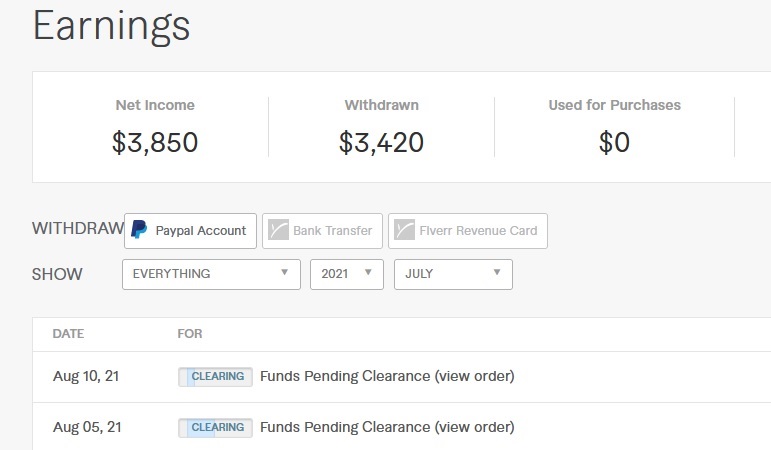Click the PayPal logo icon
The image size is (771, 450).
tap(139, 230)
